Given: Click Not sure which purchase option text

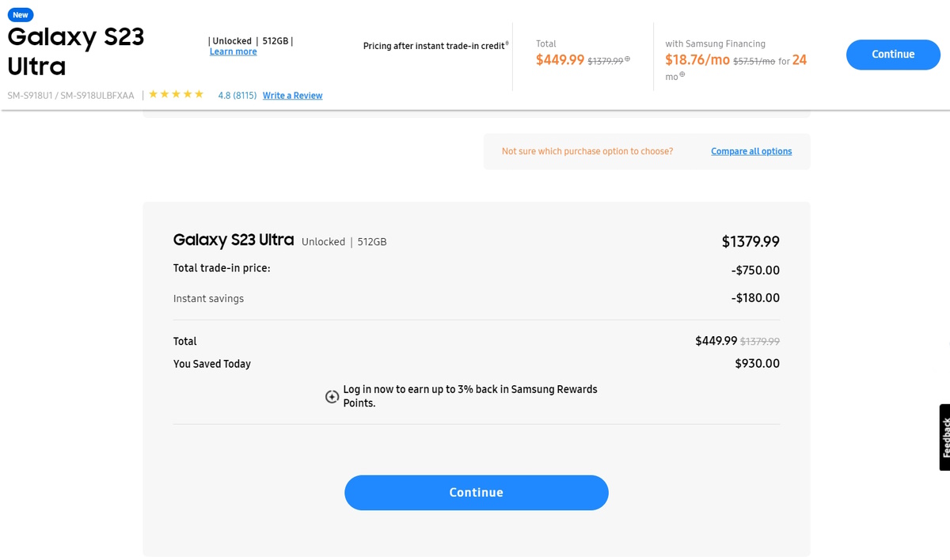Looking at the screenshot, I should coord(587,151).
